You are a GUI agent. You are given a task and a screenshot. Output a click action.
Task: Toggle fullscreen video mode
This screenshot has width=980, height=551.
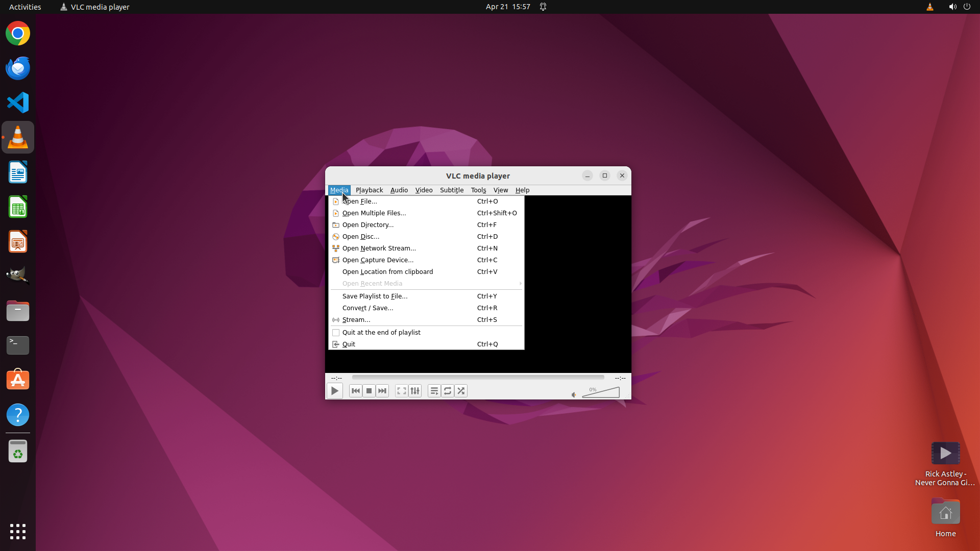tap(402, 391)
